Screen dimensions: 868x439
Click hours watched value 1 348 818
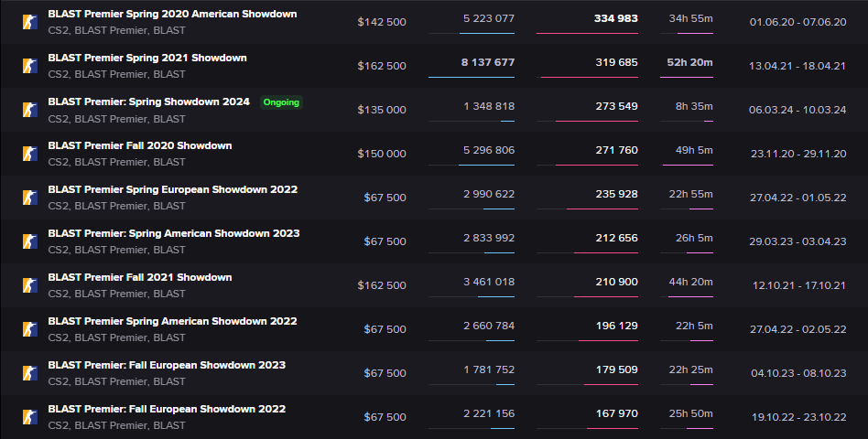click(x=489, y=106)
